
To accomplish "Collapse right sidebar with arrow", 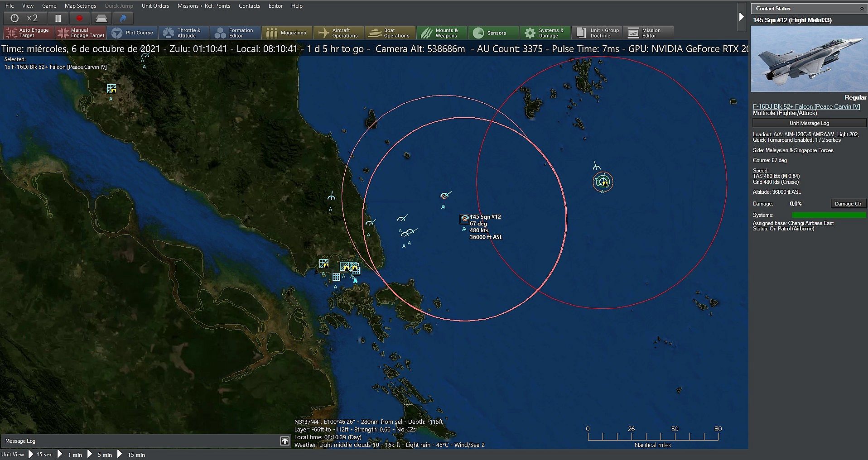I will [741, 17].
